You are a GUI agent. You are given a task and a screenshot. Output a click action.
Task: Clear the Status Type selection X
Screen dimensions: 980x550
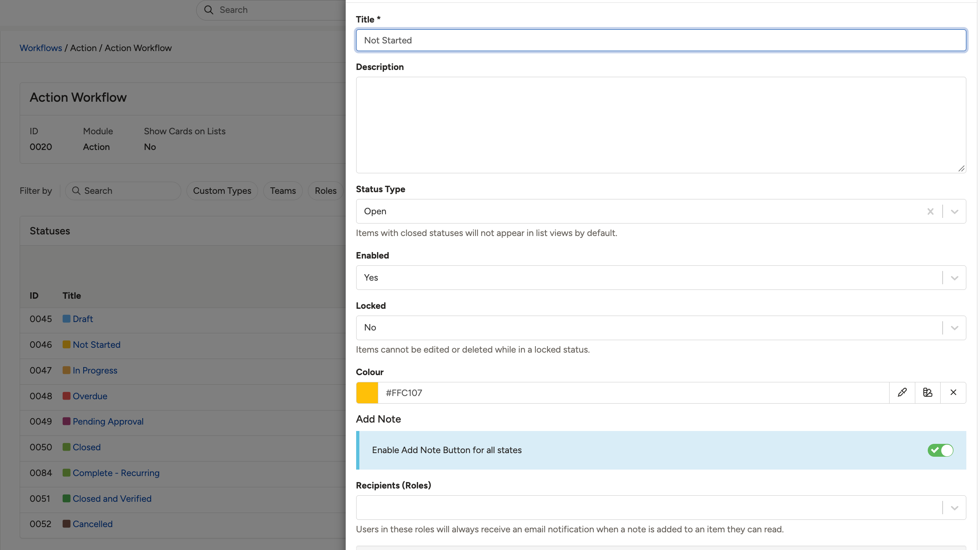(x=930, y=211)
